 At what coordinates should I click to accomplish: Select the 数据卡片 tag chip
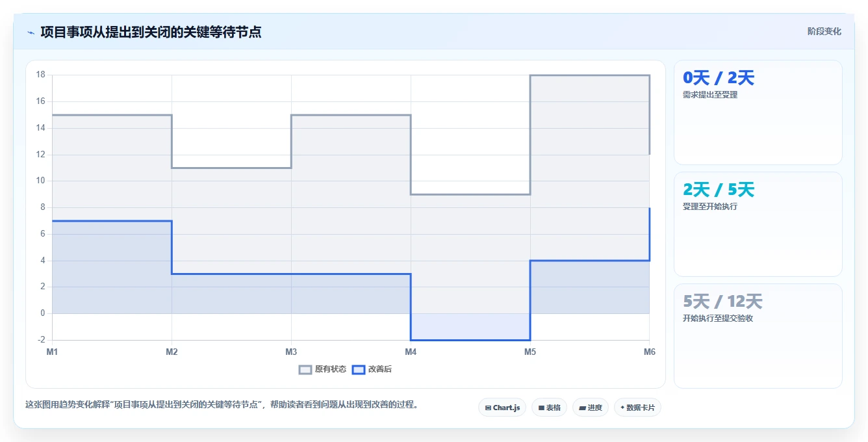(x=637, y=408)
